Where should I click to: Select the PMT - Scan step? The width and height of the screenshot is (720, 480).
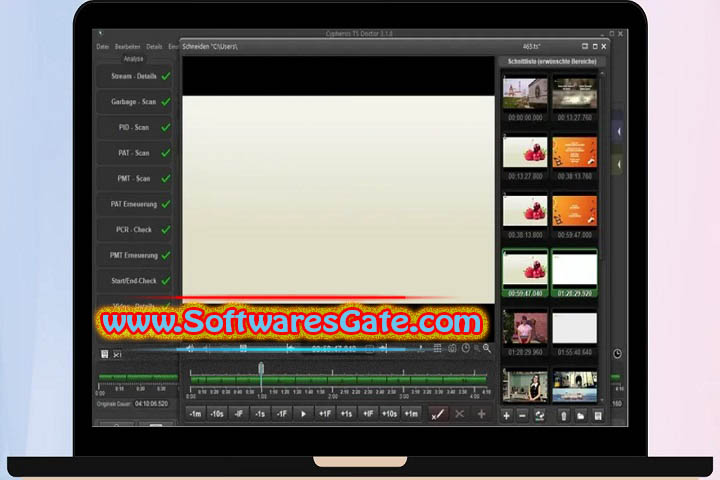[135, 179]
